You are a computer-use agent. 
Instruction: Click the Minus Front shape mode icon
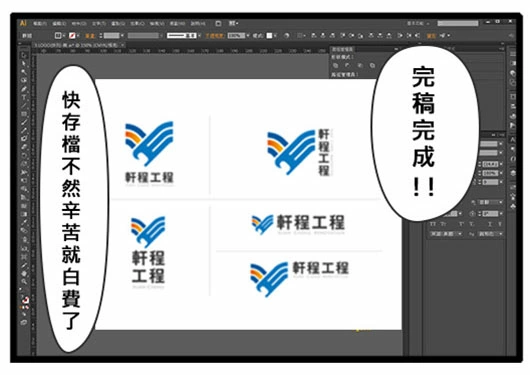point(348,65)
